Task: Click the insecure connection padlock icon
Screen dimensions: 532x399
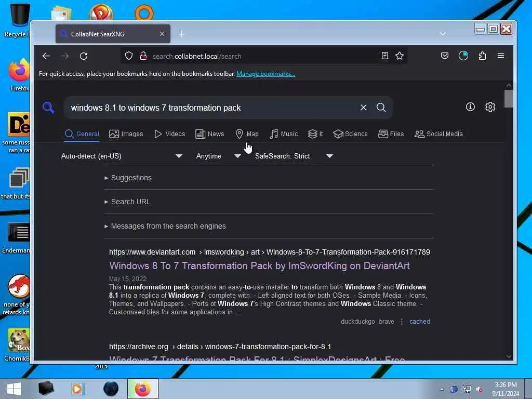Action: click(143, 56)
